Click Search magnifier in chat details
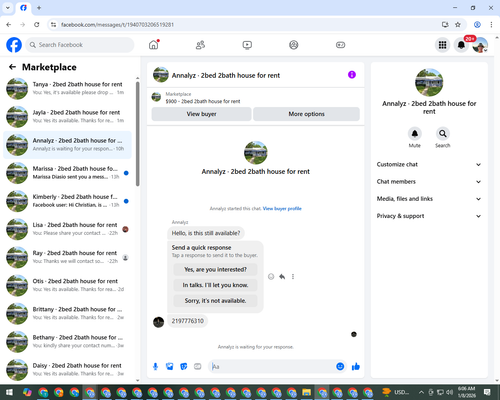The height and width of the screenshot is (400, 500). coord(443,134)
